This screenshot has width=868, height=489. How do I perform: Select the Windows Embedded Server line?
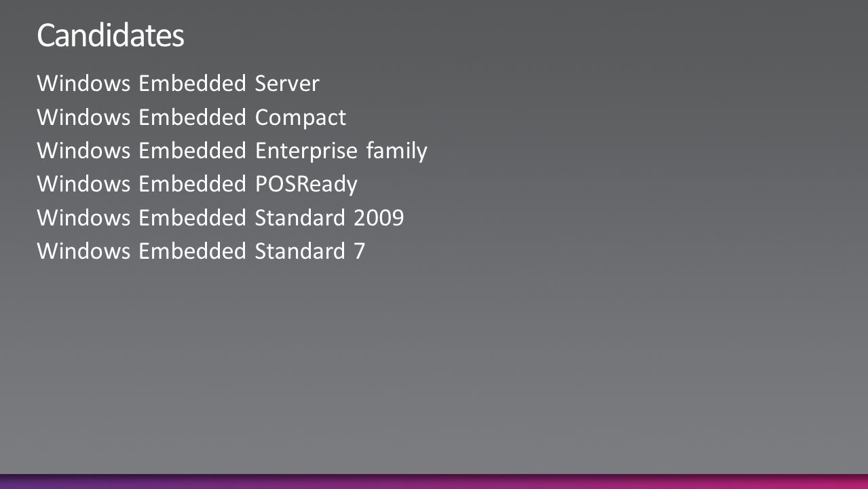(178, 84)
